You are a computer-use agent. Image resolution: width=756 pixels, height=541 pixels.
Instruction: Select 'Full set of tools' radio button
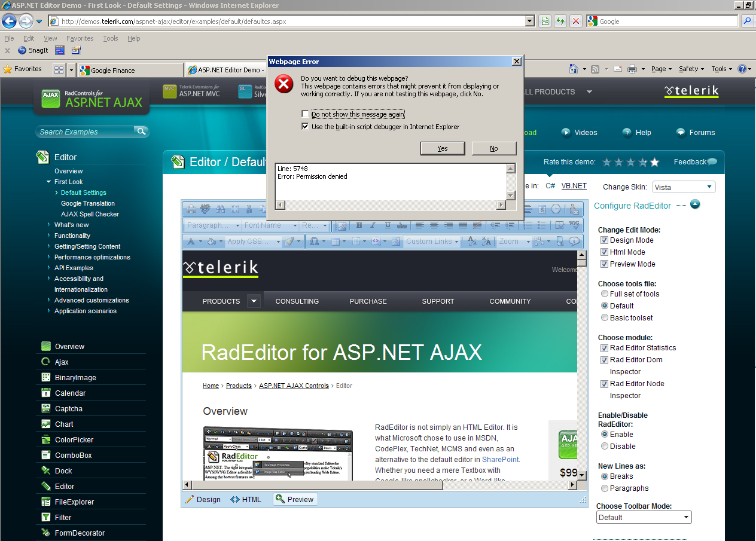[x=604, y=294]
